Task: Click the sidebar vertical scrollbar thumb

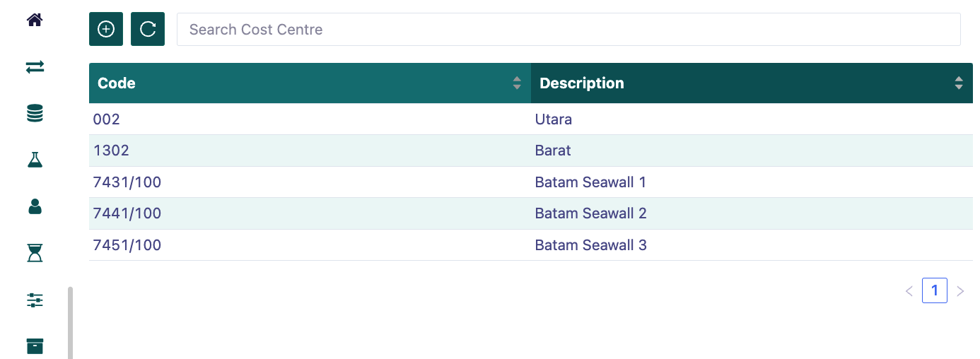Action: 70,323
